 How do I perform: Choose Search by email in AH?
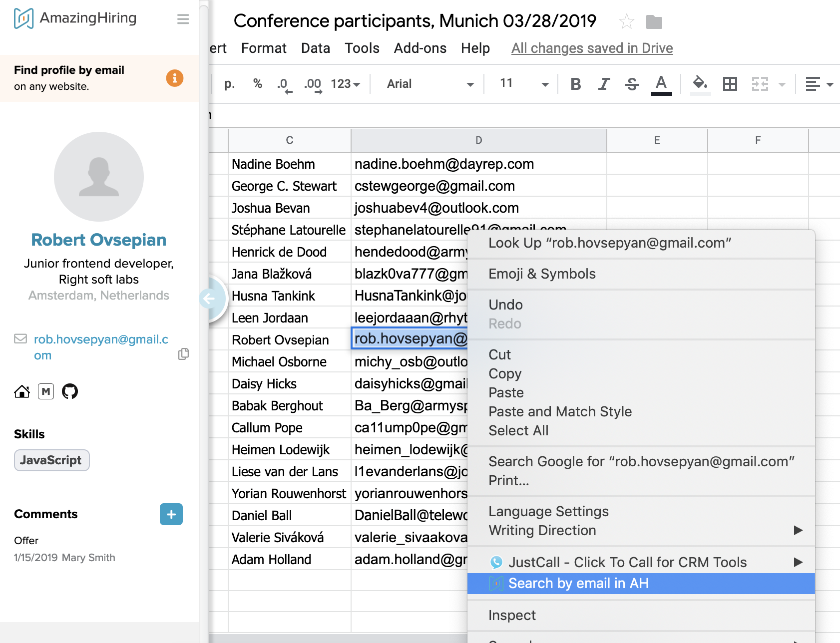pos(578,583)
